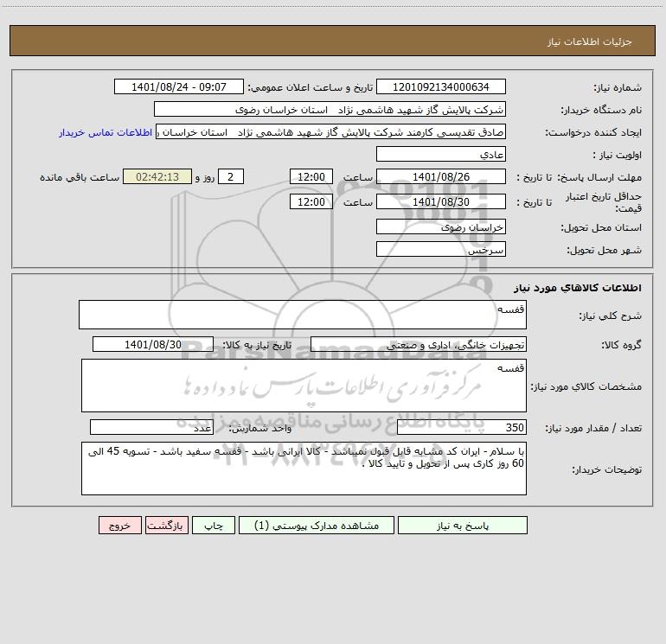Click the 'خروج' exit button
The width and height of the screenshot is (666, 644).
point(119,525)
